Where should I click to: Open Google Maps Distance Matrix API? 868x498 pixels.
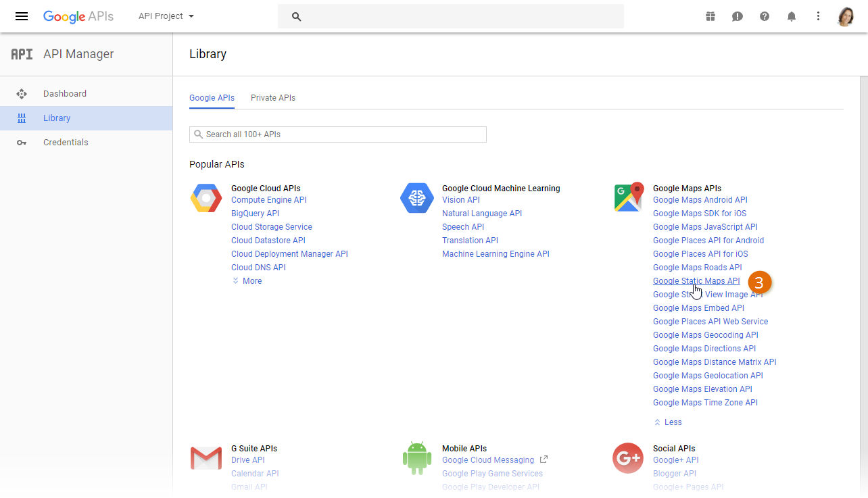[715, 362]
